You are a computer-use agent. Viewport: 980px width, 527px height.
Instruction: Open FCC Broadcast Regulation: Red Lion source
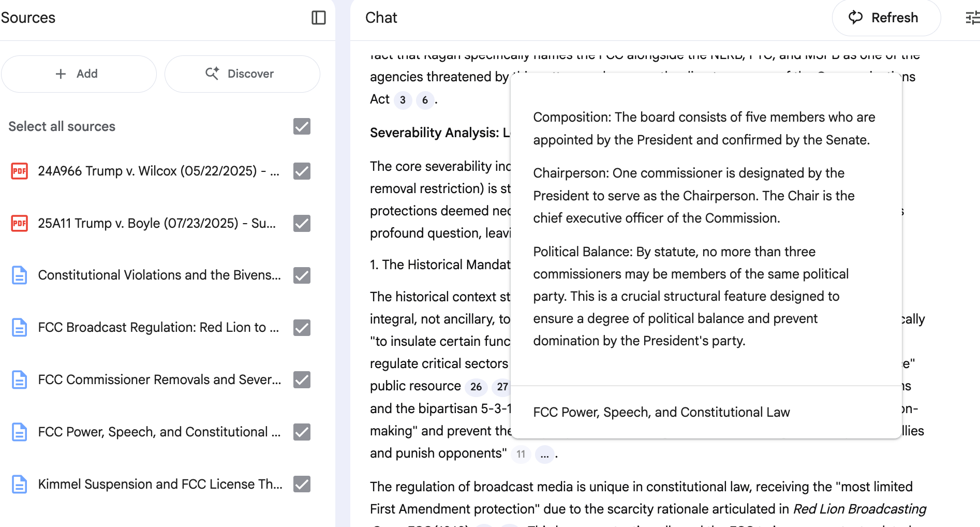(158, 328)
